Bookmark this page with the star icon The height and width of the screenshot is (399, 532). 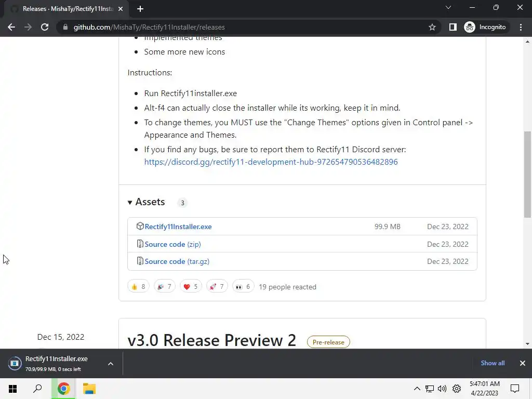coord(432,27)
